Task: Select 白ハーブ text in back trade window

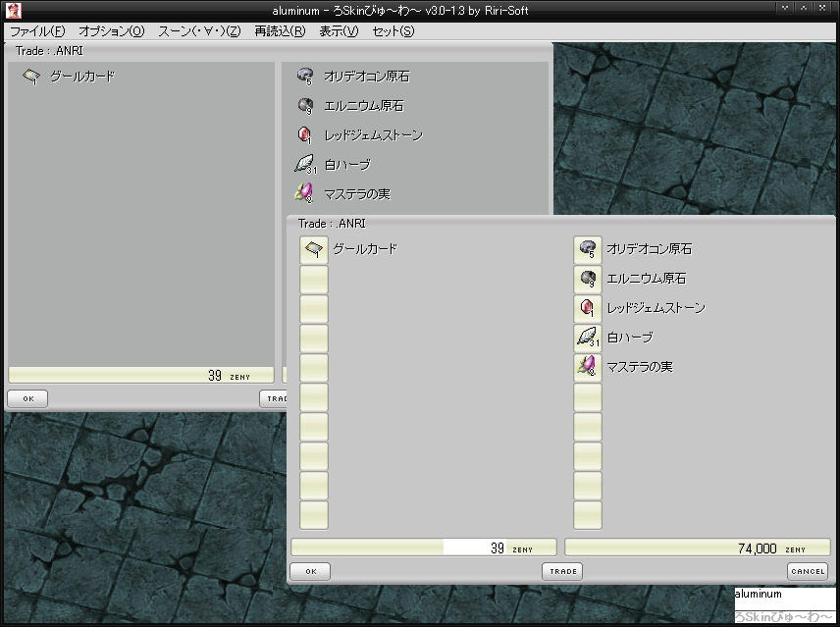Action: point(347,165)
